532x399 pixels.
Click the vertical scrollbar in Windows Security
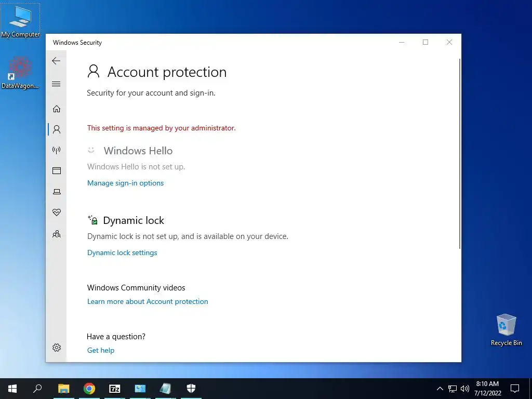coord(460,153)
